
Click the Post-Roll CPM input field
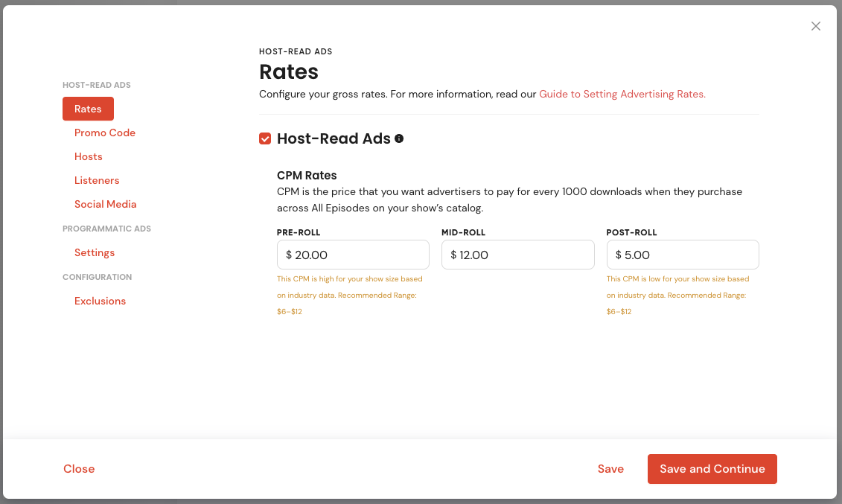pyautogui.click(x=683, y=255)
